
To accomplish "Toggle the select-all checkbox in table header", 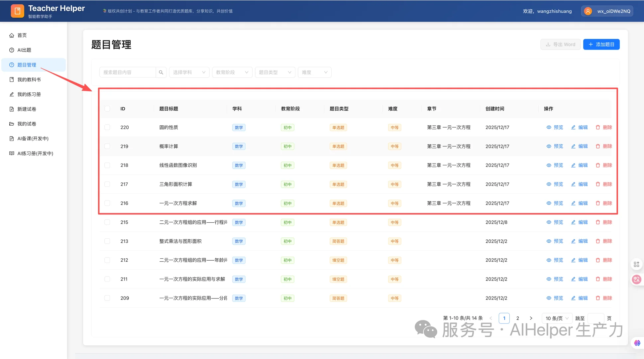I will click(x=107, y=108).
